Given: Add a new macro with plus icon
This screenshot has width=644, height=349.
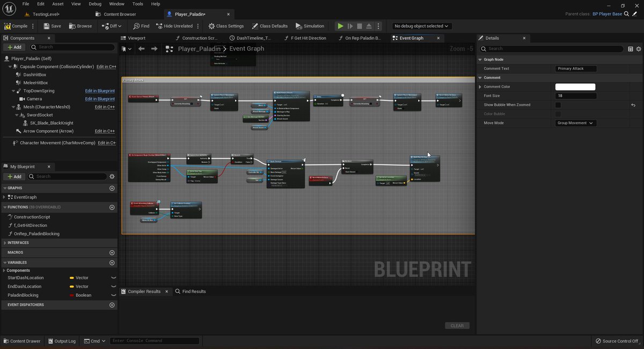Looking at the screenshot, I should 112,252.
